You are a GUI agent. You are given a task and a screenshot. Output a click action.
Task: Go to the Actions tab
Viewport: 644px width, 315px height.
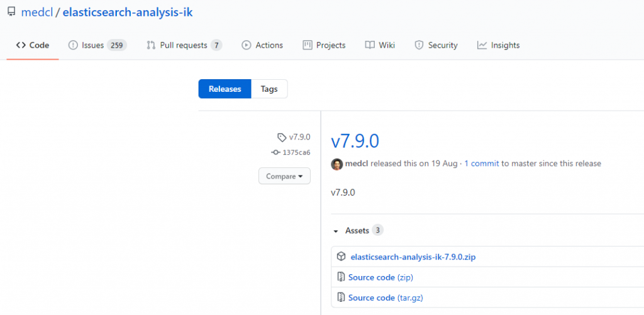tap(262, 45)
